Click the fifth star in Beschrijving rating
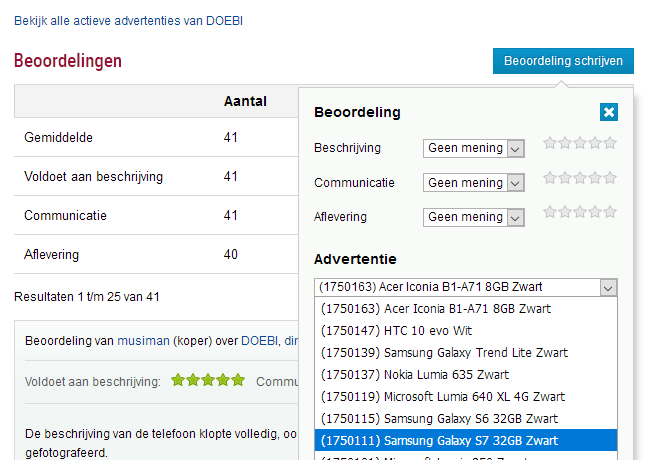Screen dimensions: 663x460 (610, 143)
